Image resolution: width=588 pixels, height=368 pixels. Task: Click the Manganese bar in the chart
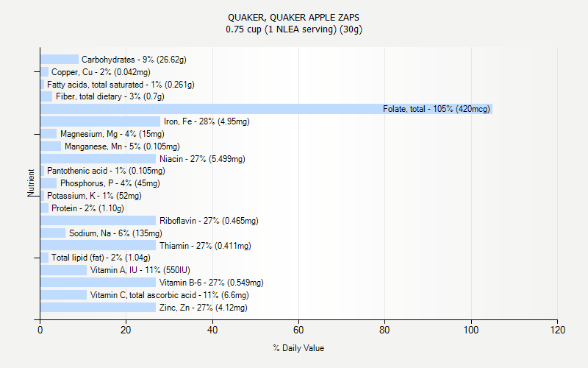click(51, 146)
